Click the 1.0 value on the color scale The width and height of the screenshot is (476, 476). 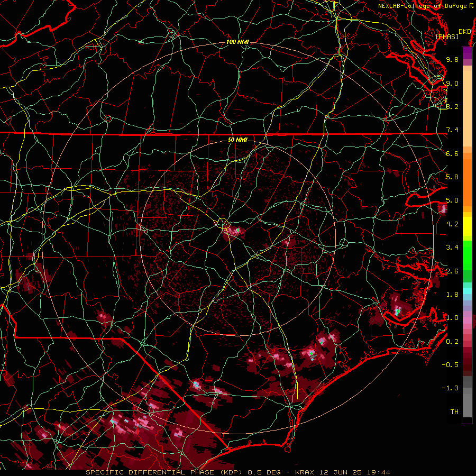[452, 318]
